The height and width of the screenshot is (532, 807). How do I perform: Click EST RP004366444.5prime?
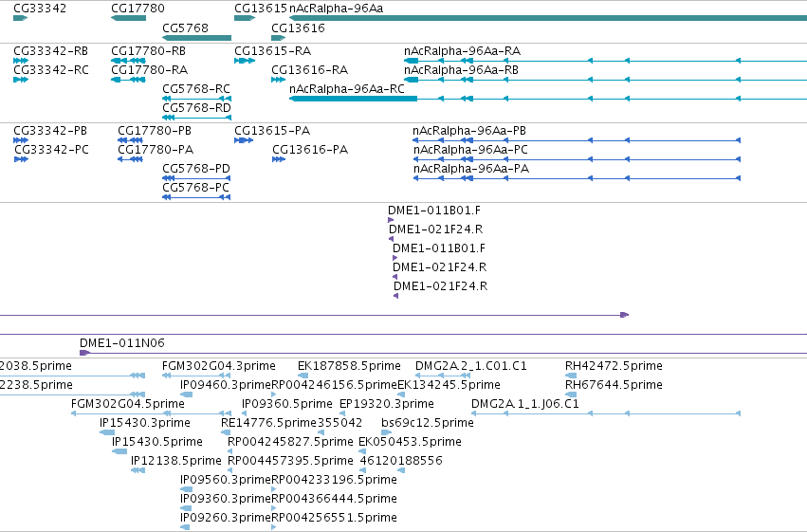(x=274, y=509)
